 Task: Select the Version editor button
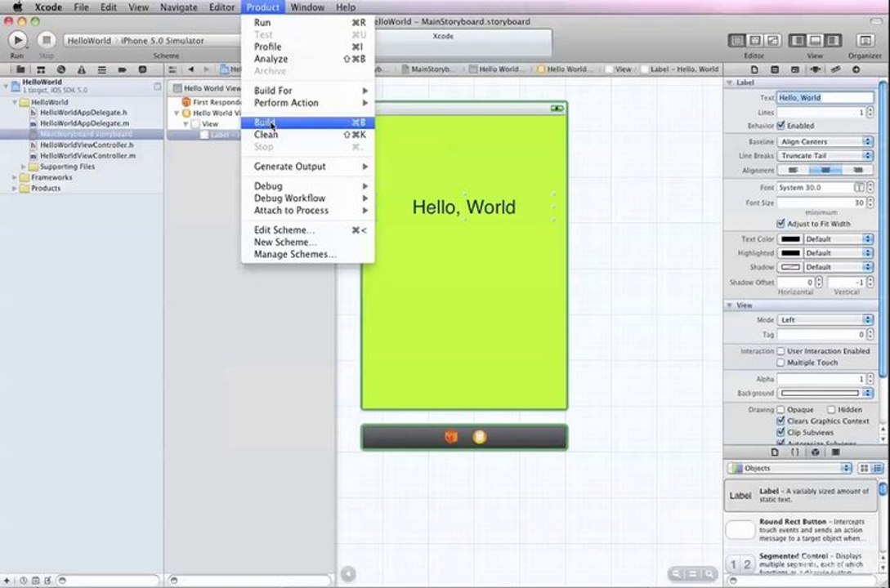pyautogui.click(x=772, y=40)
